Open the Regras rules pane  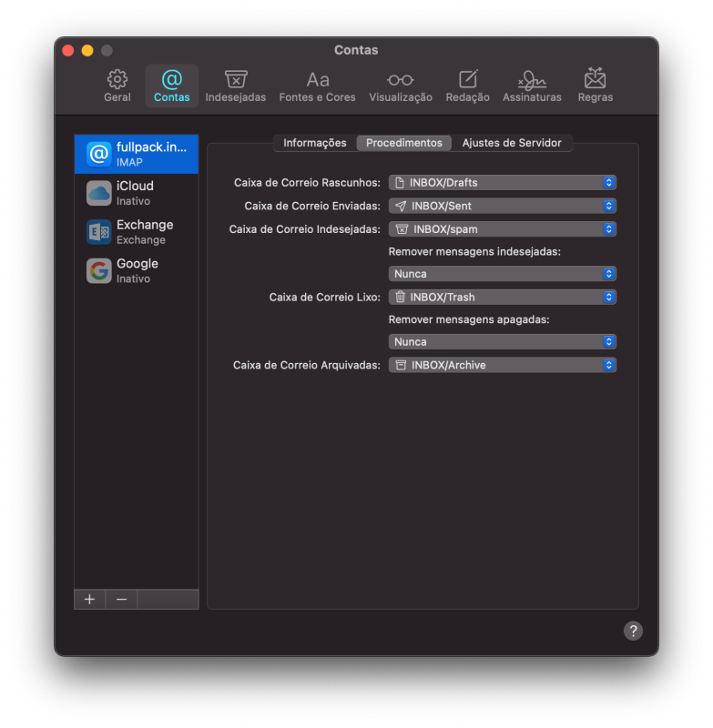595,86
